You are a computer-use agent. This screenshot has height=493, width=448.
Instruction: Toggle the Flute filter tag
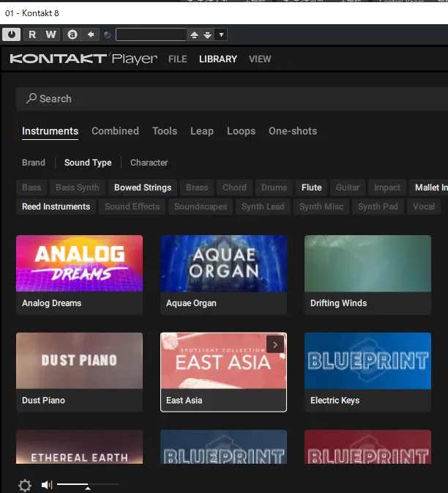311,188
